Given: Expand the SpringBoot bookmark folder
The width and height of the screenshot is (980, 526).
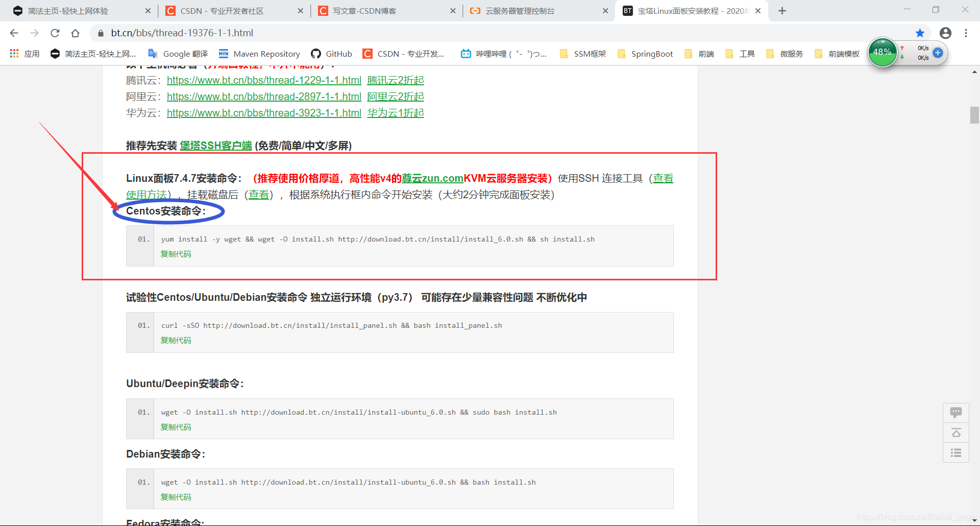Looking at the screenshot, I should point(645,54).
